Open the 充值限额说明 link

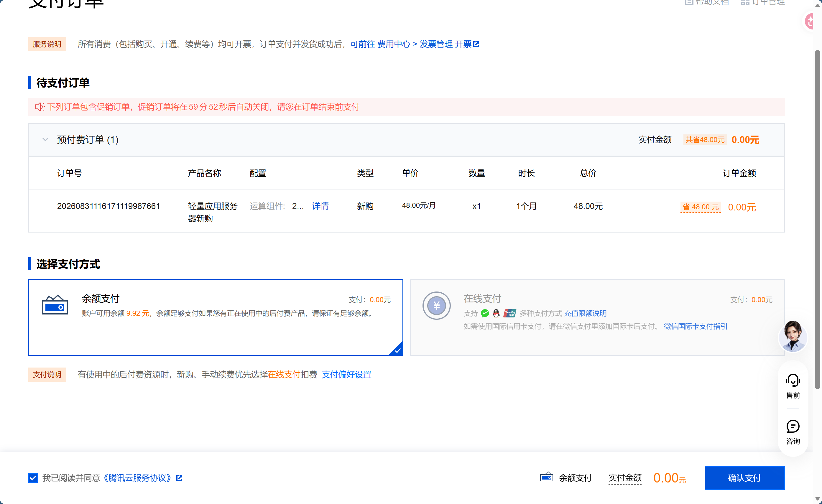coord(585,313)
